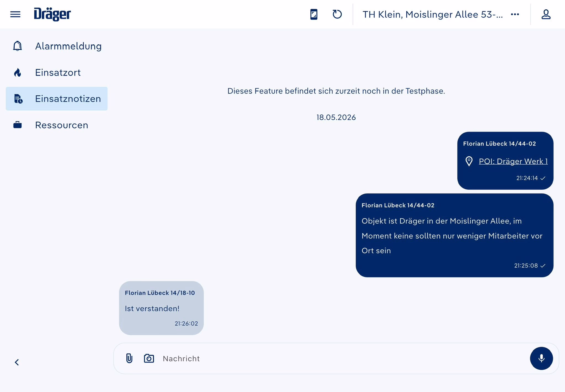565x392 pixels.
Task: Click the message text 'Ist verstanden!'
Action: point(152,308)
